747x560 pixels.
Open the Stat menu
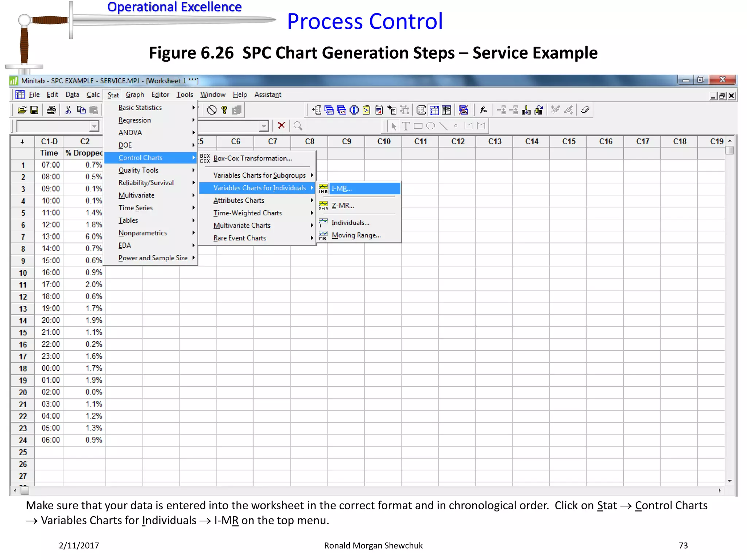[x=113, y=95]
